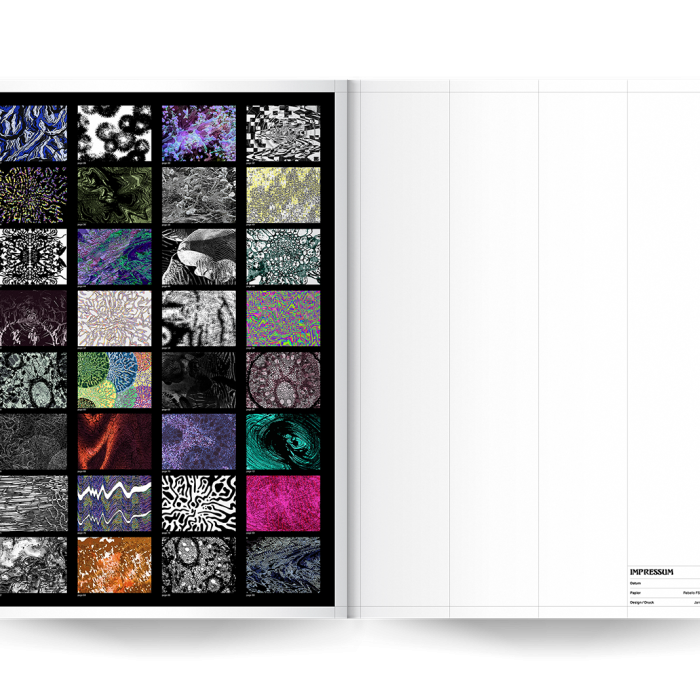Click the black-and-white distorted checkerboard thumbnail
Viewport: 700px width, 700px height.
(283, 133)
